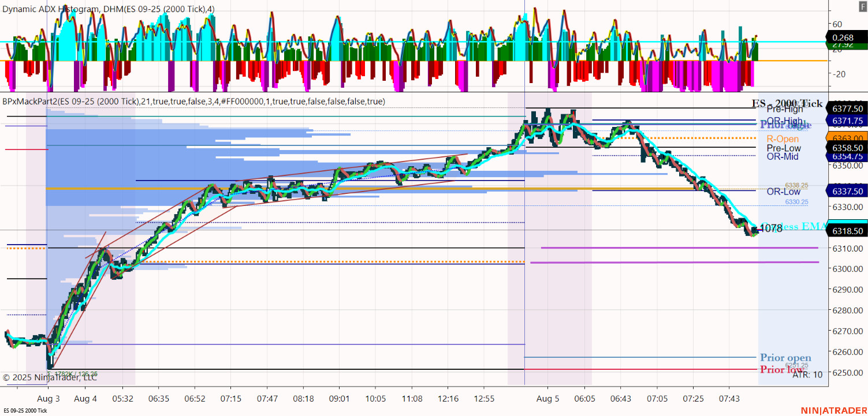Click the 6318.50 current price marker
The height and width of the screenshot is (416, 868).
coord(848,231)
